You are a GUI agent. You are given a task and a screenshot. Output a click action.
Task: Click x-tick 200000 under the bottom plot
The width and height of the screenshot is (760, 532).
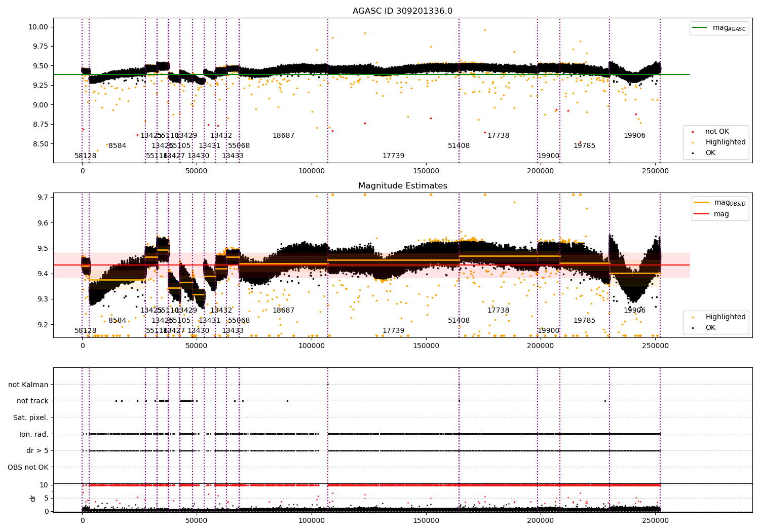[541, 520]
